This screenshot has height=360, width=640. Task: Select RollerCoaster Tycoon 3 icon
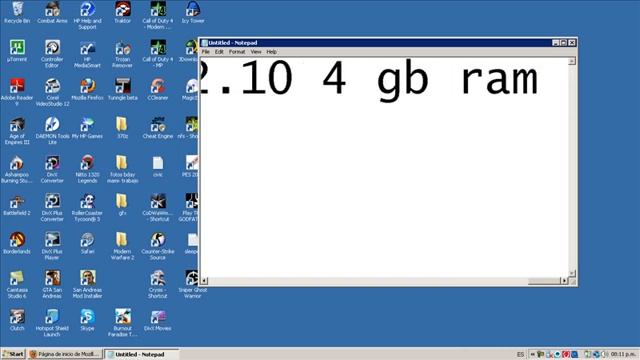point(87,207)
